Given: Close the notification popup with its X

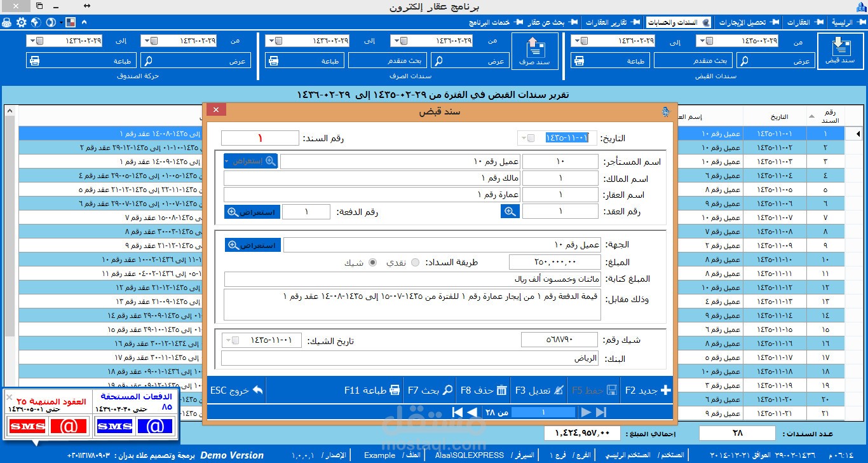Looking at the screenshot, I should point(9,397).
